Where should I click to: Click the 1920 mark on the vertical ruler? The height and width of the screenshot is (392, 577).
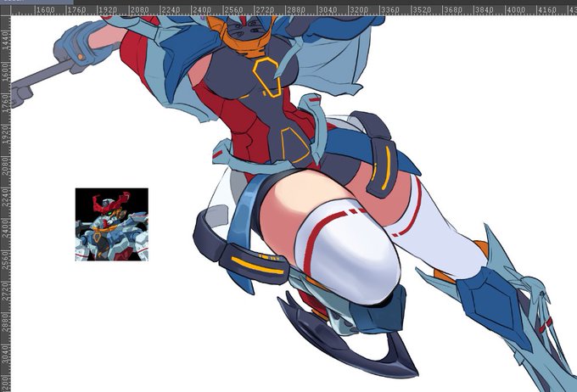[5, 135]
